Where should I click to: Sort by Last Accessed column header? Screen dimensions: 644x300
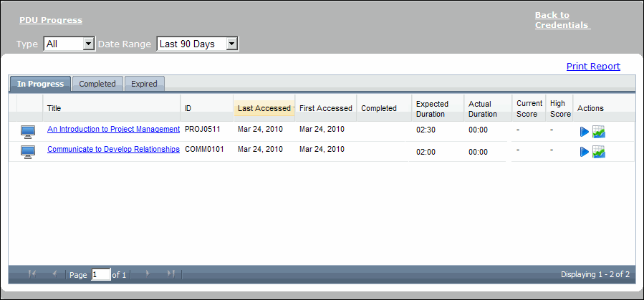coord(264,108)
